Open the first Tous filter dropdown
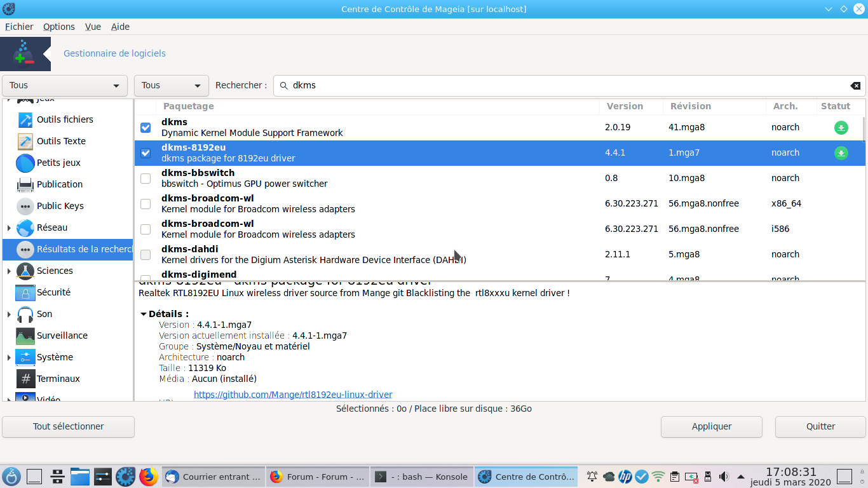Viewport: 868px width, 488px height. click(x=65, y=85)
